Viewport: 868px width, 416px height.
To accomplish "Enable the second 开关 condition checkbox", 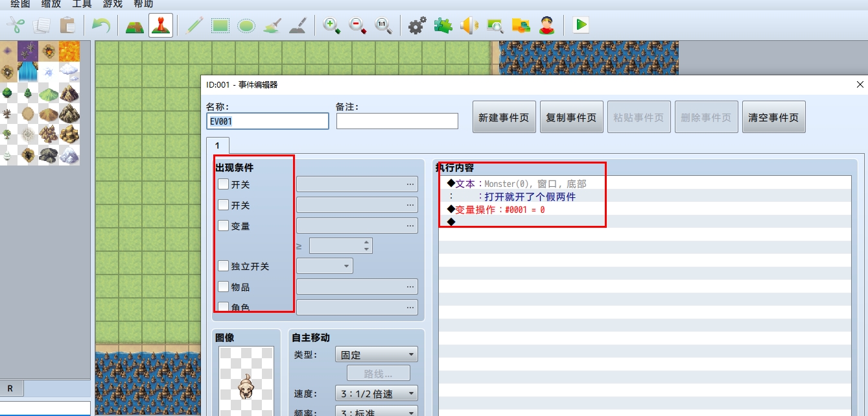I will (x=223, y=205).
